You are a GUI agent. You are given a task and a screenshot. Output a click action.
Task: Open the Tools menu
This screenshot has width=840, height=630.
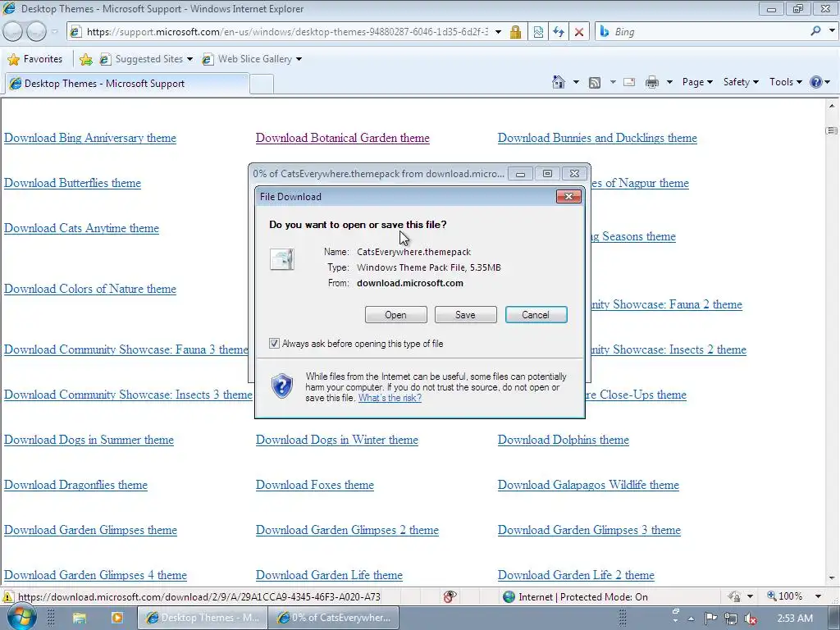(x=785, y=82)
